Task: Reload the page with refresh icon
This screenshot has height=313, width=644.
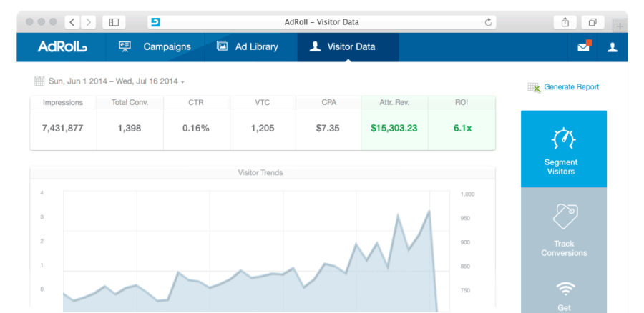Action: click(x=488, y=22)
